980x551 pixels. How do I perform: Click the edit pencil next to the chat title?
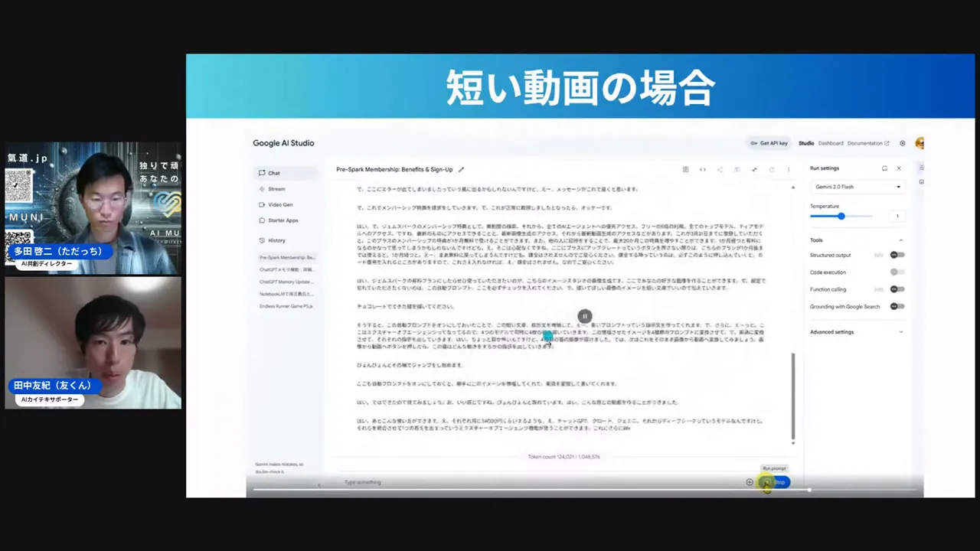point(461,169)
